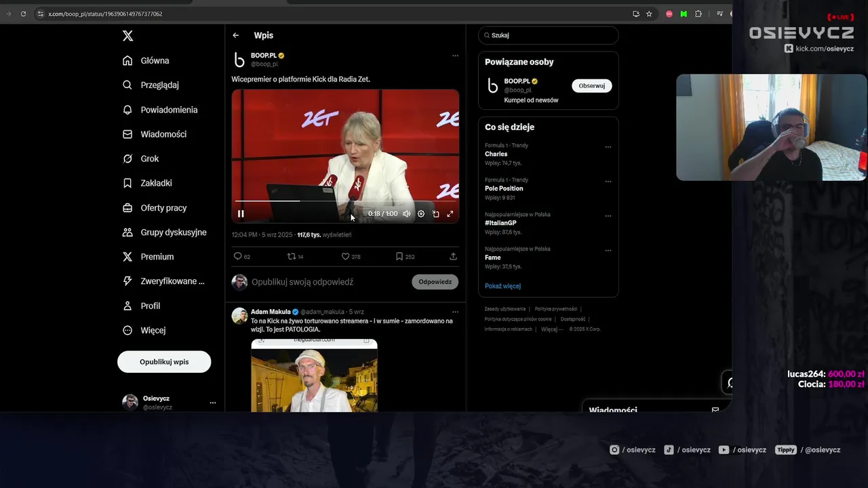Open browser extensions puzzle icon
The height and width of the screenshot is (488, 868).
698,14
